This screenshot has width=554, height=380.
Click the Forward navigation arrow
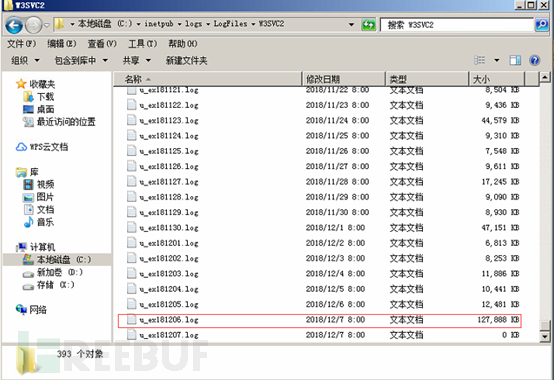pos(34,25)
